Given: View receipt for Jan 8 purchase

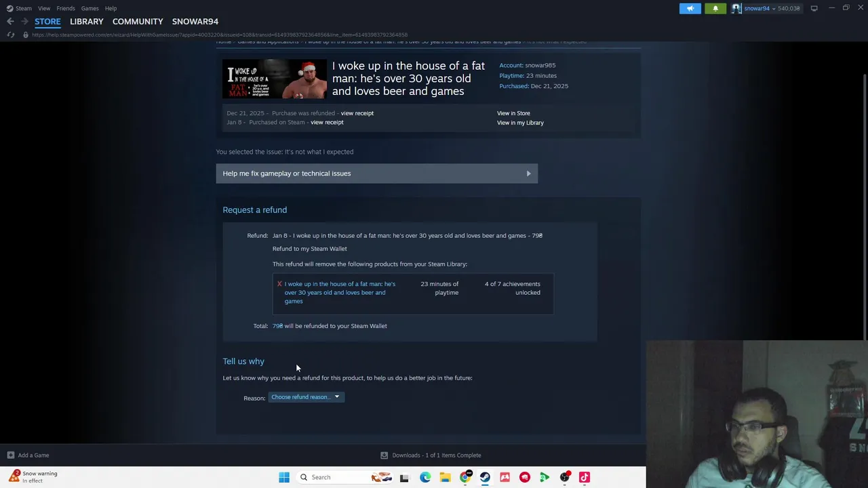Looking at the screenshot, I should coord(327,123).
